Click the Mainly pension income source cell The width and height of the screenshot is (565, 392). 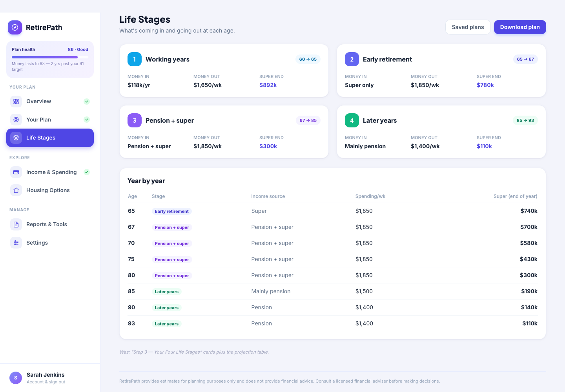point(271,291)
